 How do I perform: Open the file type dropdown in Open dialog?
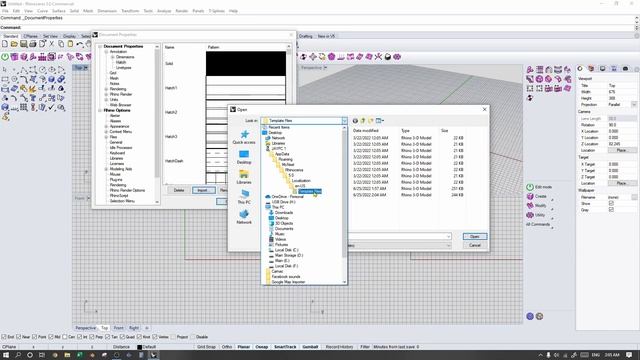pos(448,245)
